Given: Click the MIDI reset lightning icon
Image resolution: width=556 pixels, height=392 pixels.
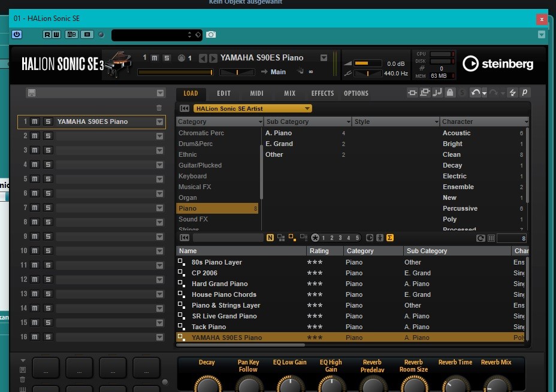Looking at the screenshot, I should coord(512,93).
